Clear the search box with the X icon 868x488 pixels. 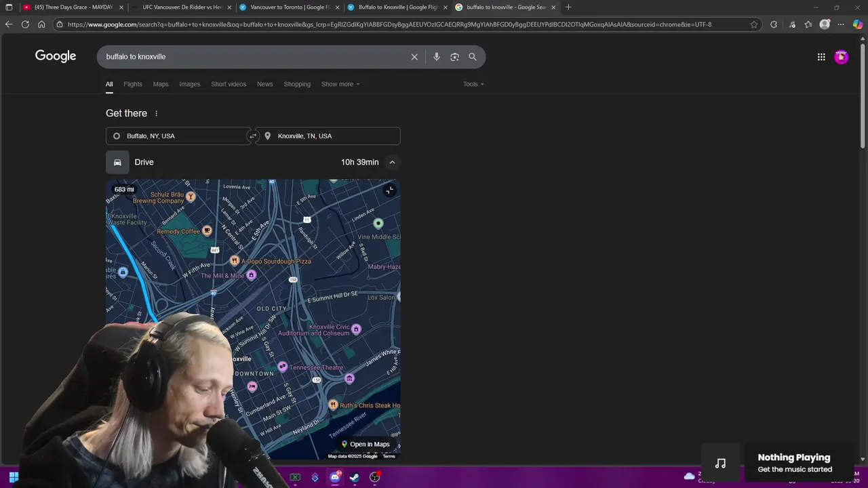414,57
